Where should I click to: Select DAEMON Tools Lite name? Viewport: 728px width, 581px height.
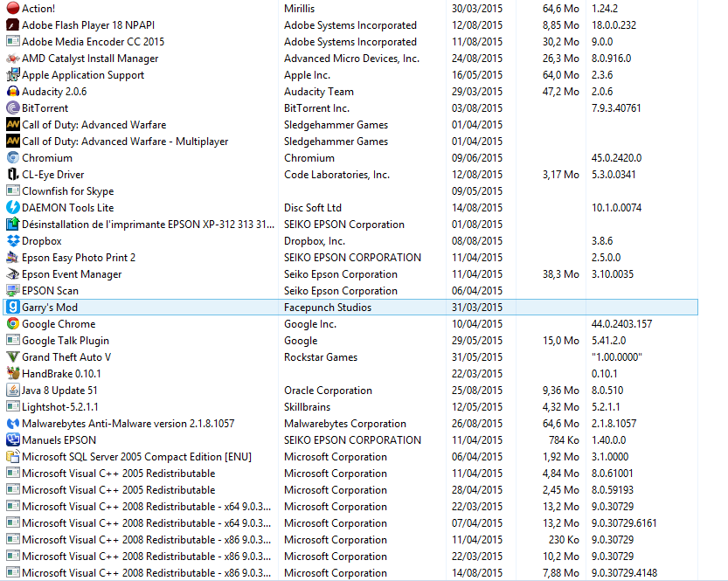point(68,207)
